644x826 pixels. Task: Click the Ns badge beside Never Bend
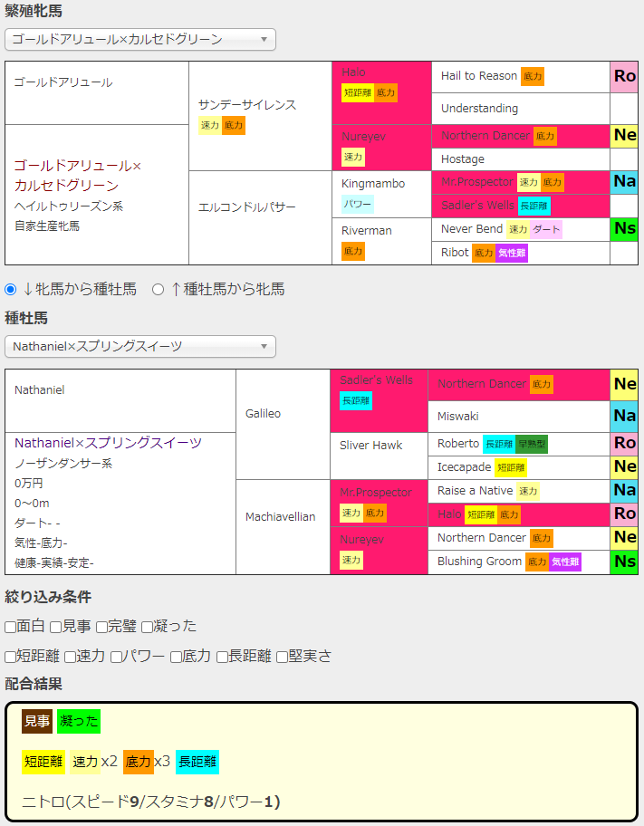click(x=624, y=229)
